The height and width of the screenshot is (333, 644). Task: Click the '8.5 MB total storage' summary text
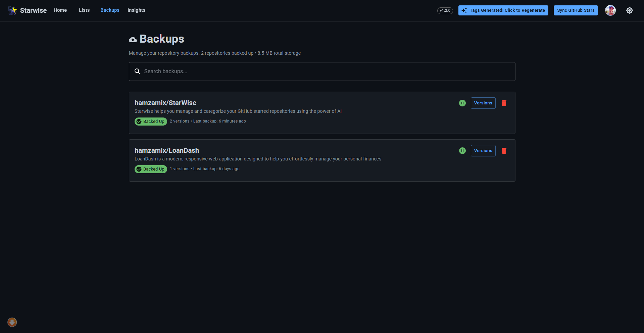click(x=279, y=53)
